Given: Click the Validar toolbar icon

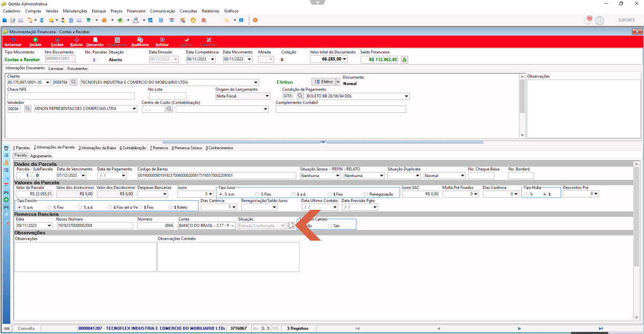Looking at the screenshot, I should [x=162, y=42].
